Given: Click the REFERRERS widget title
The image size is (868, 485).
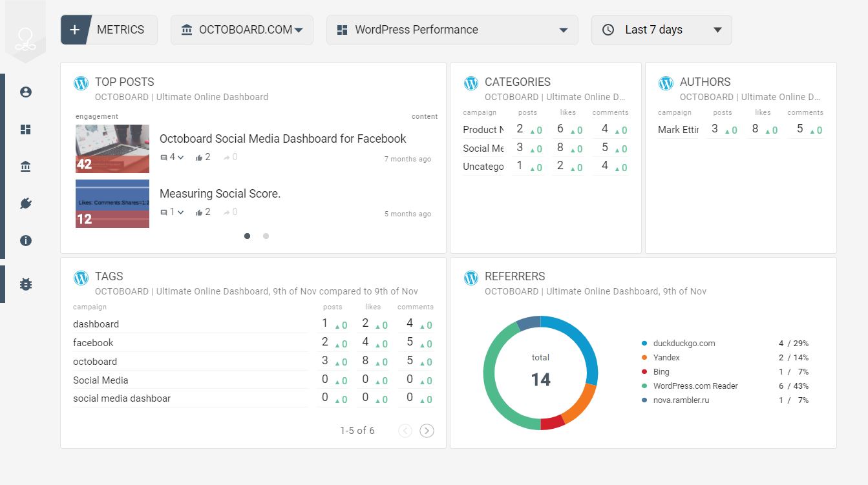Looking at the screenshot, I should [515, 276].
